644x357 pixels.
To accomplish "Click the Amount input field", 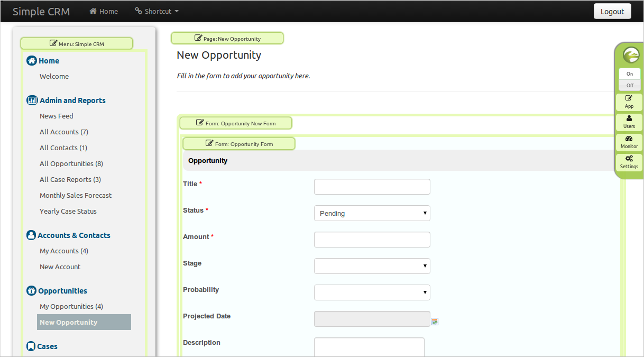I will [372, 240].
